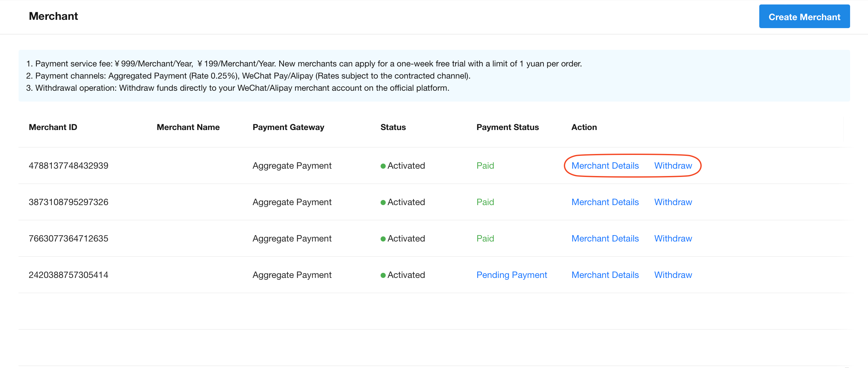Click Activated status for merchant 2420388757305414
The height and width of the screenshot is (368, 868).
tap(403, 275)
